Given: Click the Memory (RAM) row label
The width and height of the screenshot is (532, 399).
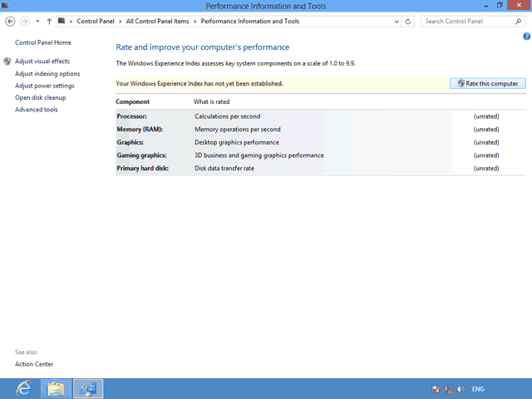Looking at the screenshot, I should 140,130.
